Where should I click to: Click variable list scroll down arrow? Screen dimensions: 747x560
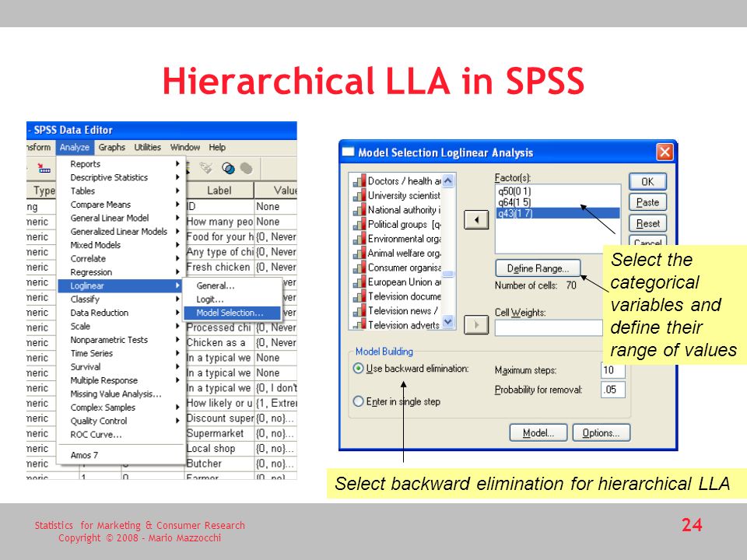[x=448, y=322]
